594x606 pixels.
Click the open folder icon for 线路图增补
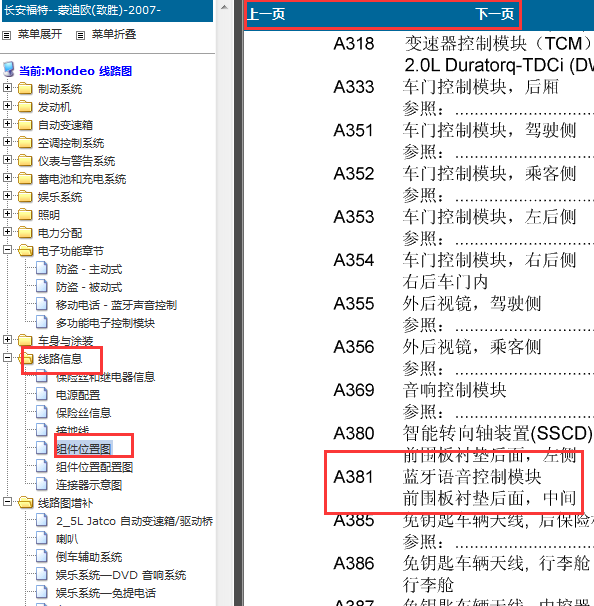click(26, 502)
